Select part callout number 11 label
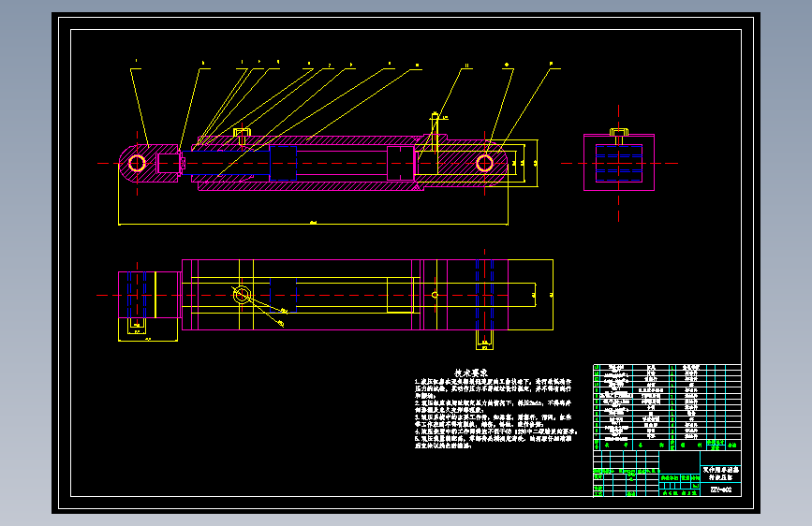812x526 pixels. [x=466, y=66]
